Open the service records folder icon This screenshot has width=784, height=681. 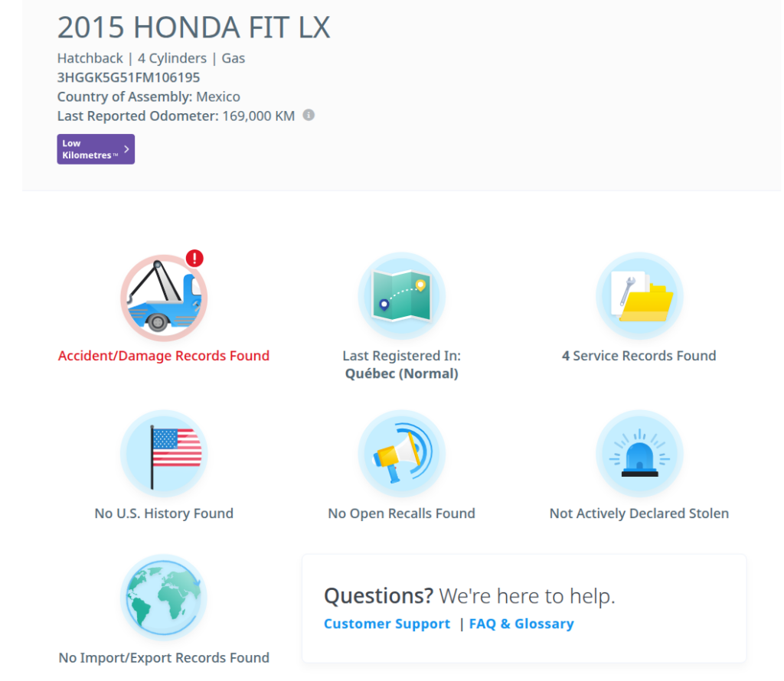(639, 296)
